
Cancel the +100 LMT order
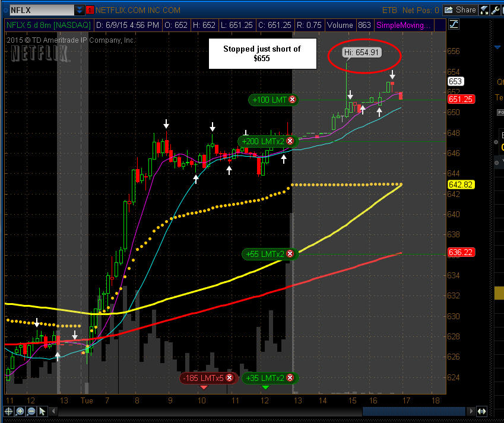pos(292,100)
